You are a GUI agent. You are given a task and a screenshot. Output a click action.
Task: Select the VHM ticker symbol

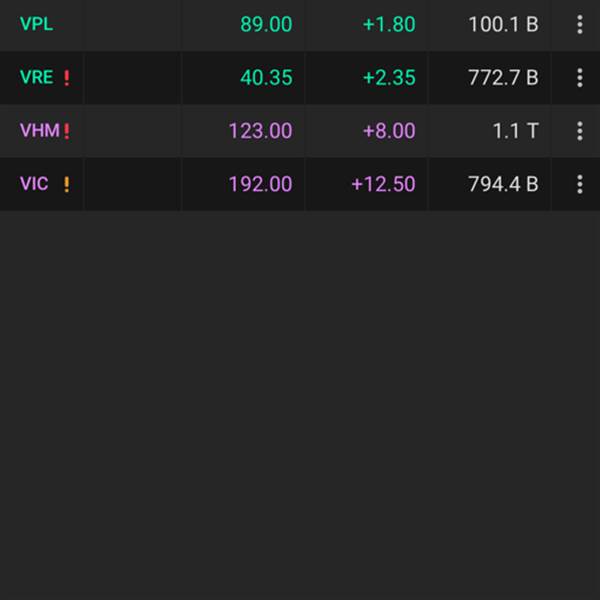(x=40, y=130)
